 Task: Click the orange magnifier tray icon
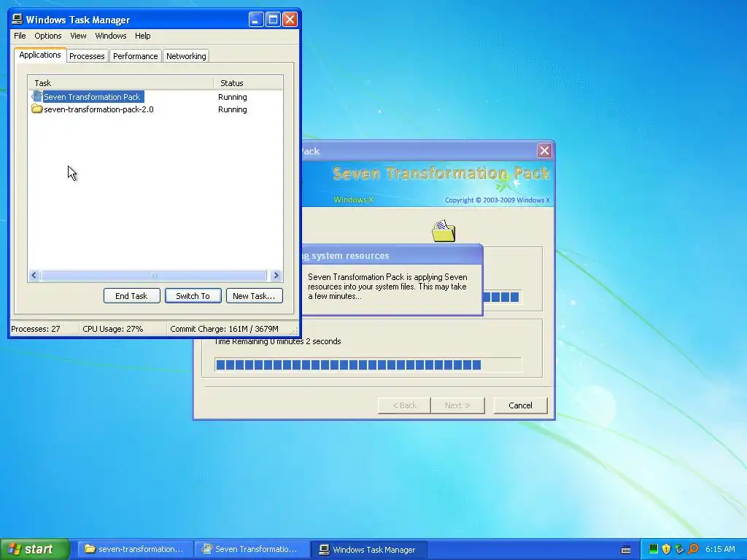coord(693,549)
